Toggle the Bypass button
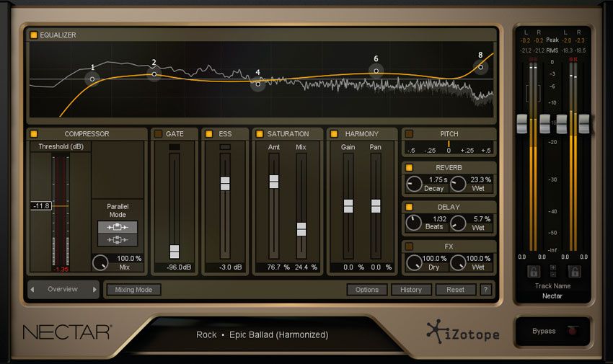The height and width of the screenshot is (364, 613). pos(552,331)
